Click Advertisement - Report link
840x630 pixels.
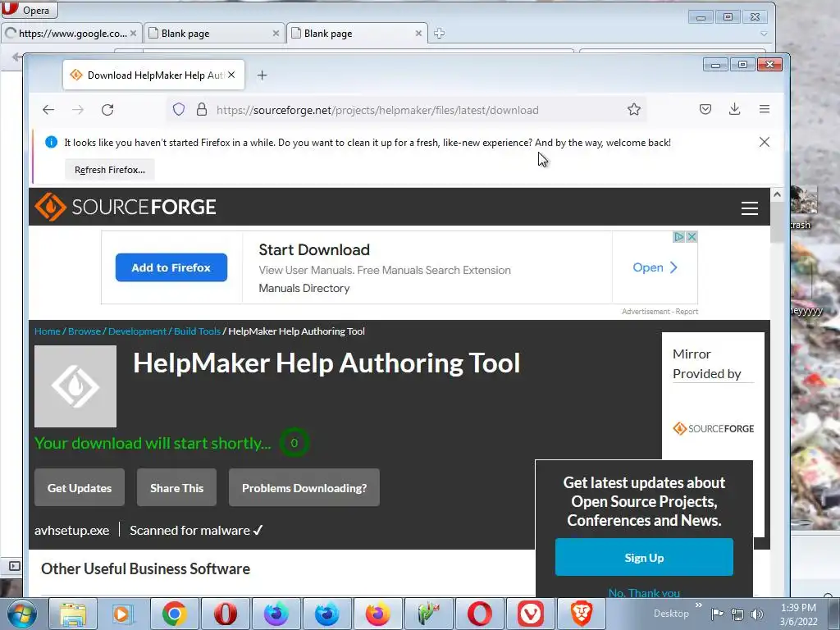[660, 311]
